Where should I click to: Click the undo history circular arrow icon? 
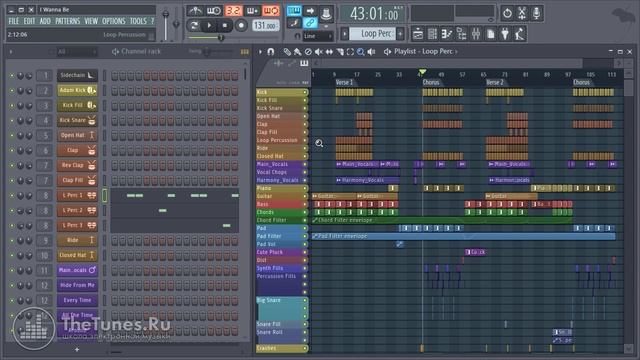(x=507, y=13)
